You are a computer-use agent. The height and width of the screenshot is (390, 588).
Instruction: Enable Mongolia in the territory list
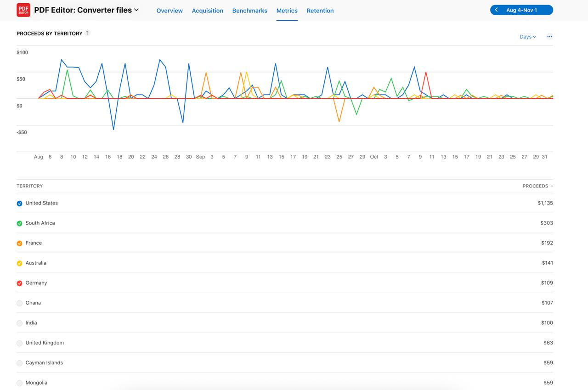[19, 382]
